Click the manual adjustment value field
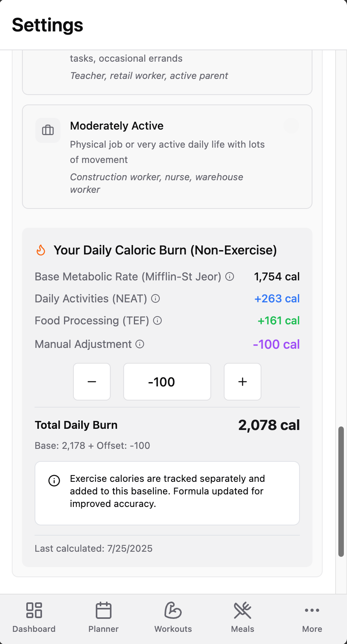 (x=167, y=382)
